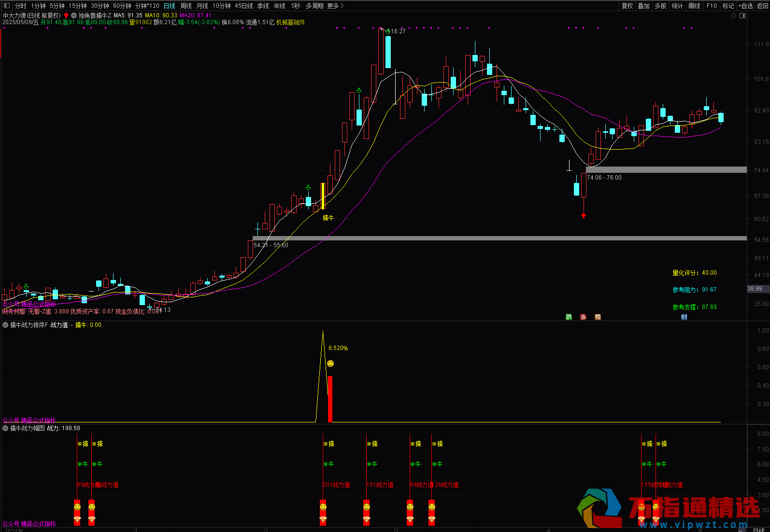Click the blue 财 financial marker icon
Image resolution: width=770 pixels, height=532 pixels.
coord(684,317)
